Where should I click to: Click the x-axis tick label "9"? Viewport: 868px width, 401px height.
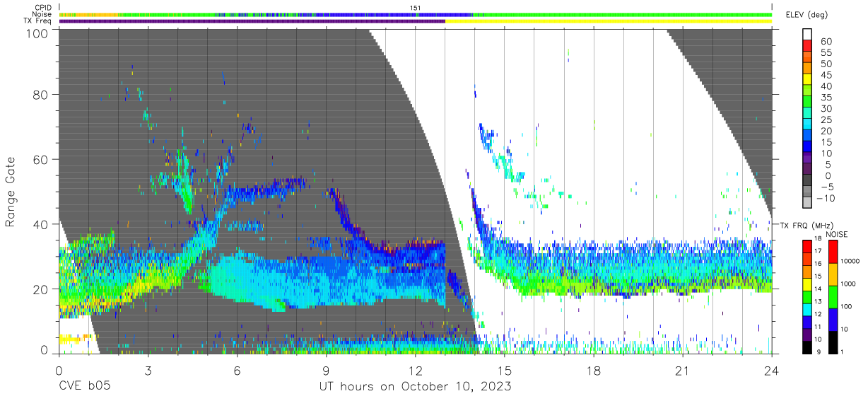coord(327,371)
